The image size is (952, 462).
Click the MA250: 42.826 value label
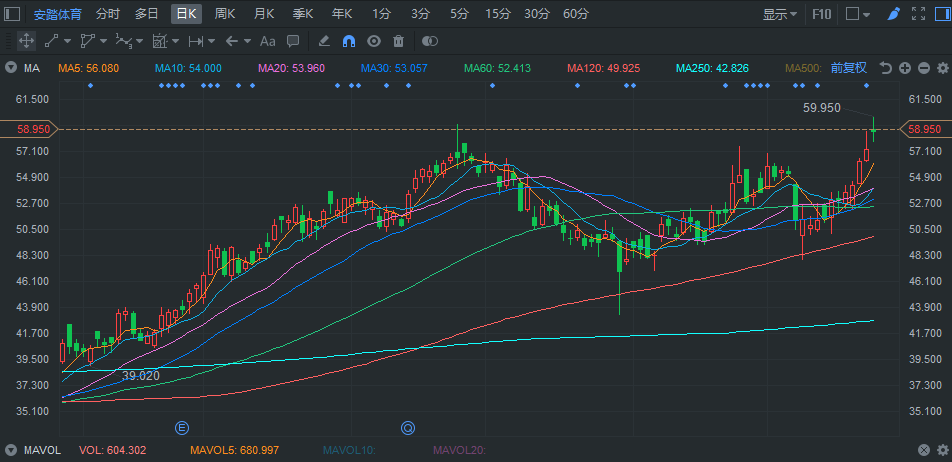tap(713, 68)
